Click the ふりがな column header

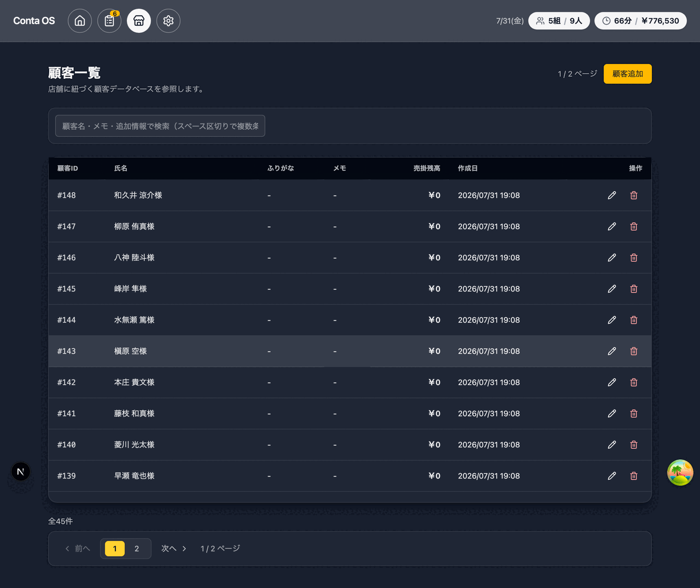[281, 168]
